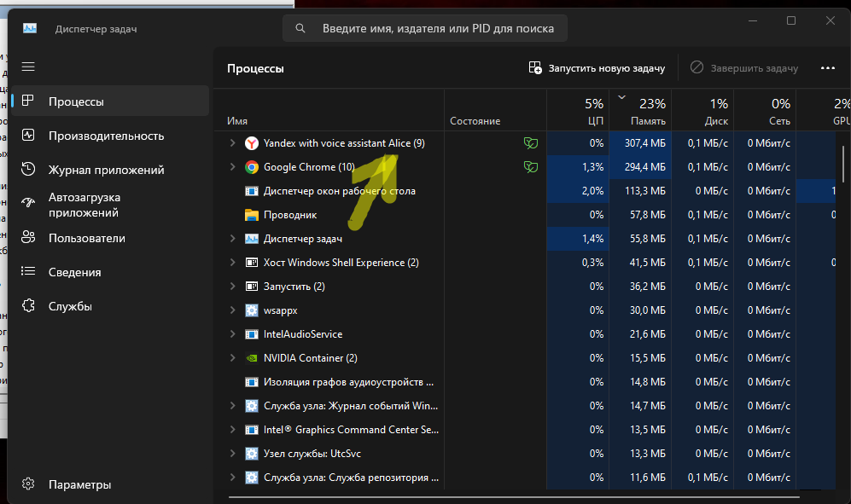Expand Intel Graphics Command Center Service row
The image size is (851, 504).
(232, 430)
